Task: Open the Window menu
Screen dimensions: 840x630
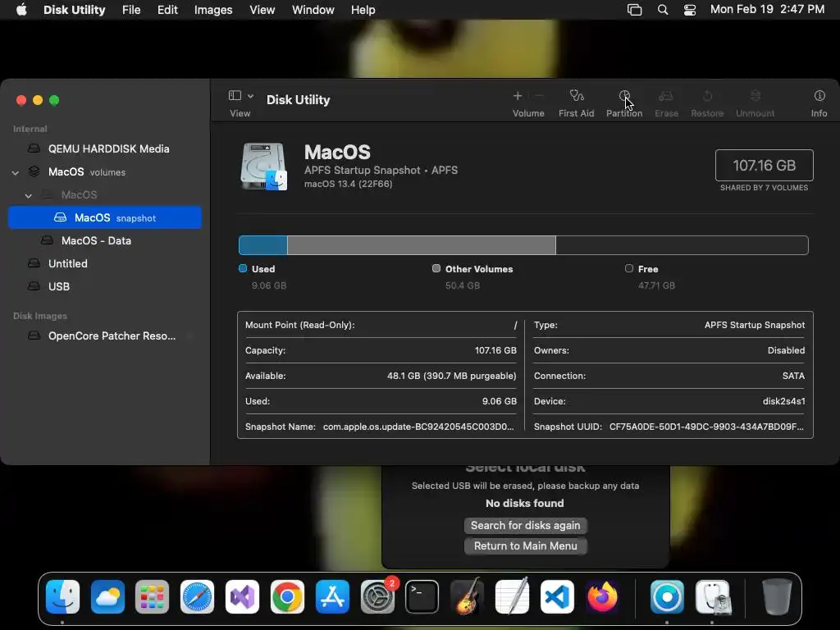Action: (313, 10)
